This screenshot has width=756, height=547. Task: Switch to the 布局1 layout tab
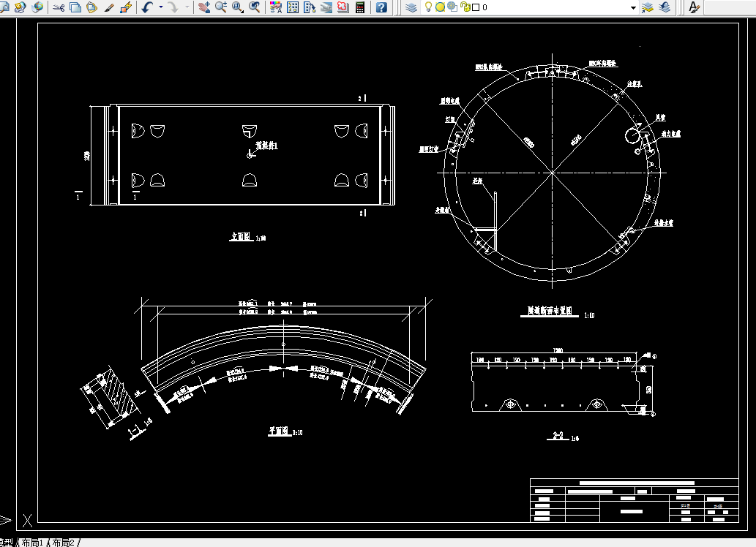coord(32,543)
